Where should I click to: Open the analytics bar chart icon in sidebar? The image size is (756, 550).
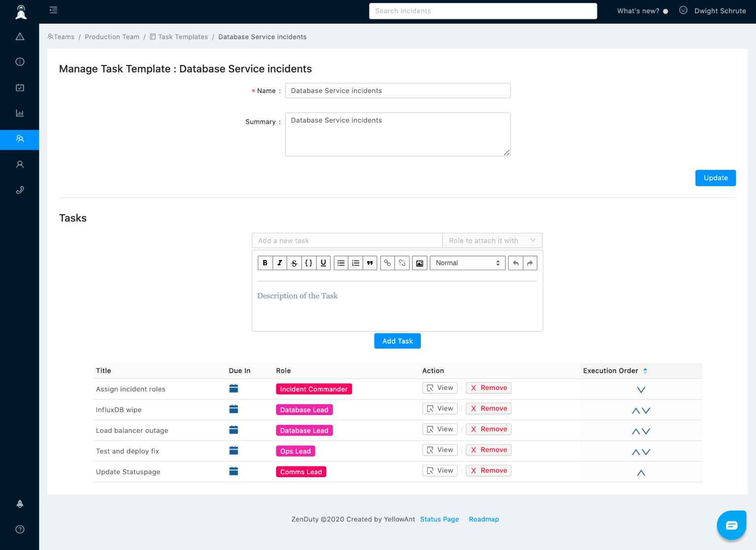click(20, 113)
